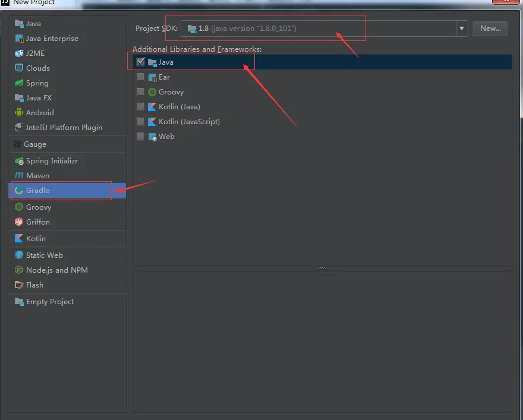The width and height of the screenshot is (523, 420).
Task: Tick the Web framework checkbox
Action: (140, 136)
